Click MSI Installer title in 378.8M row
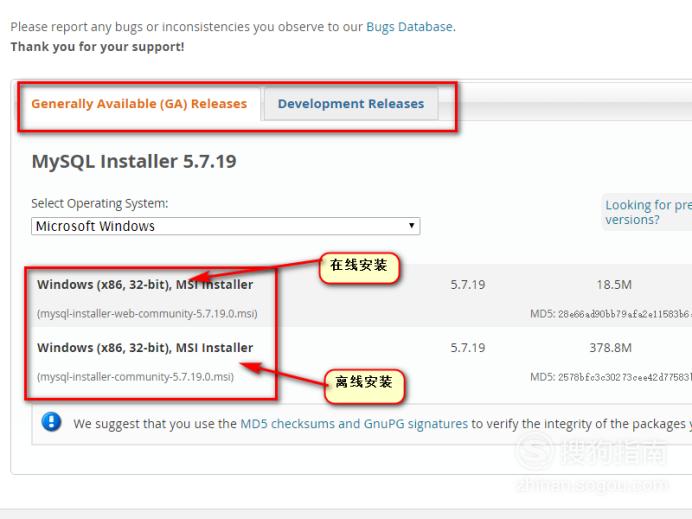The width and height of the screenshot is (692, 519). point(145,348)
